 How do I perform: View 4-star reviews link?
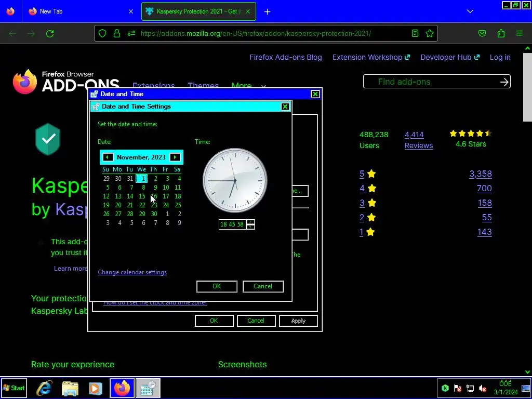click(x=368, y=188)
